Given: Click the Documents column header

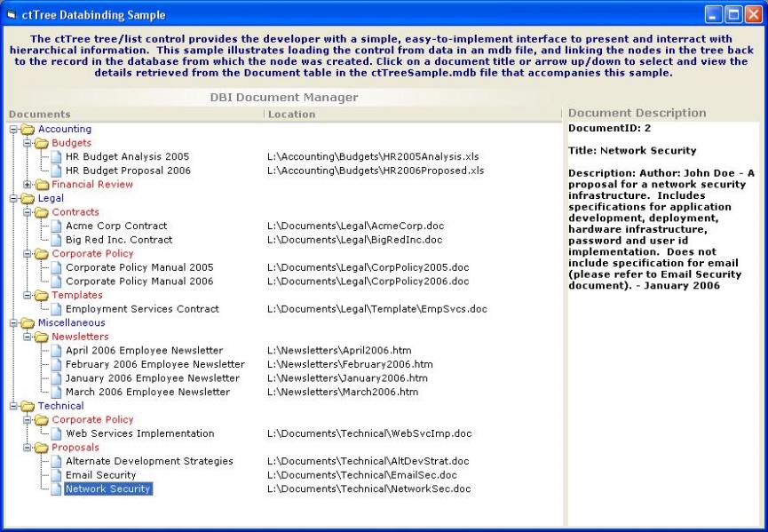Looking at the screenshot, I should tap(36, 114).
